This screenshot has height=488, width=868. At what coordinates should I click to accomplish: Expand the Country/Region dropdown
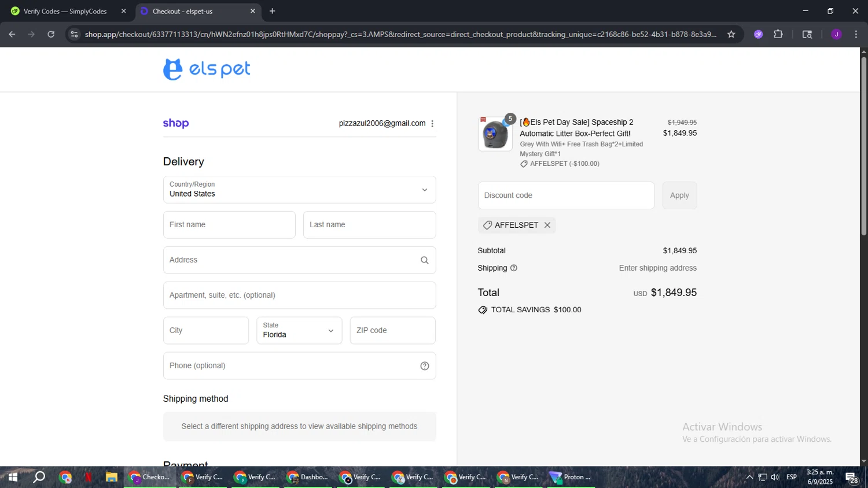[299, 190]
